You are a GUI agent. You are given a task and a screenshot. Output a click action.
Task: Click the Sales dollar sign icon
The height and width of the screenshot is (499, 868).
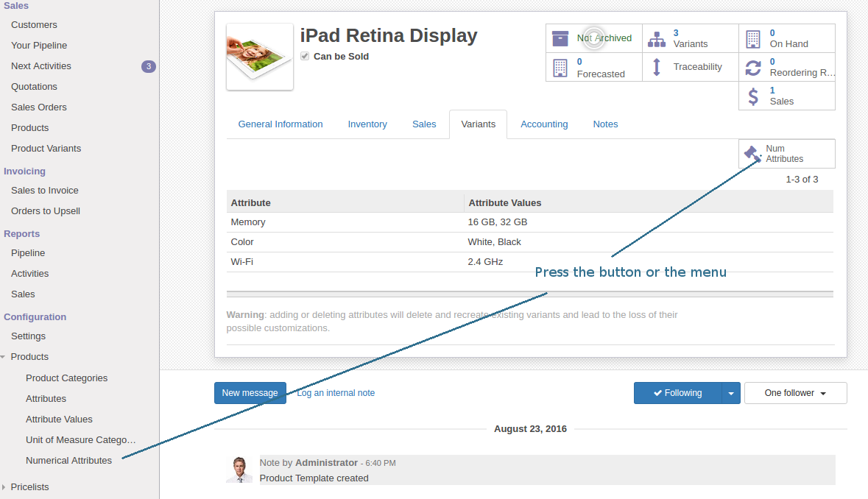[753, 96]
